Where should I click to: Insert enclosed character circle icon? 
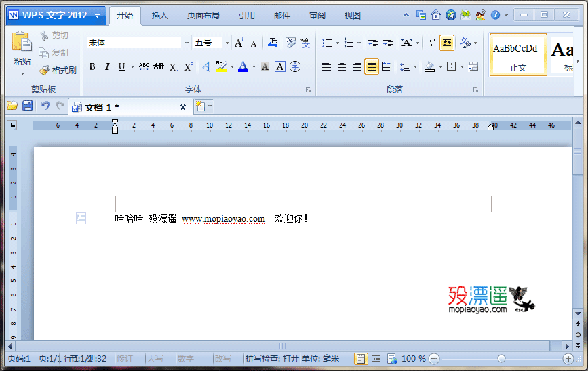coord(295,66)
